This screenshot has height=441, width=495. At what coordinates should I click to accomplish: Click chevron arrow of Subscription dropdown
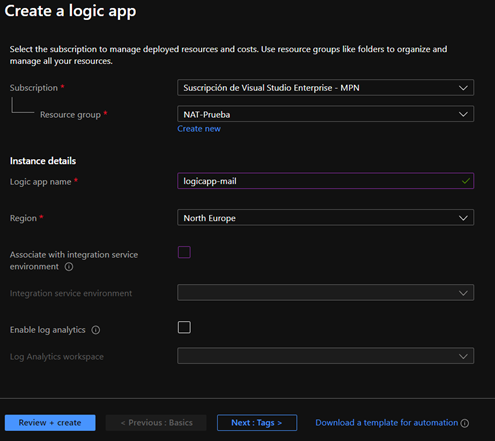463,88
